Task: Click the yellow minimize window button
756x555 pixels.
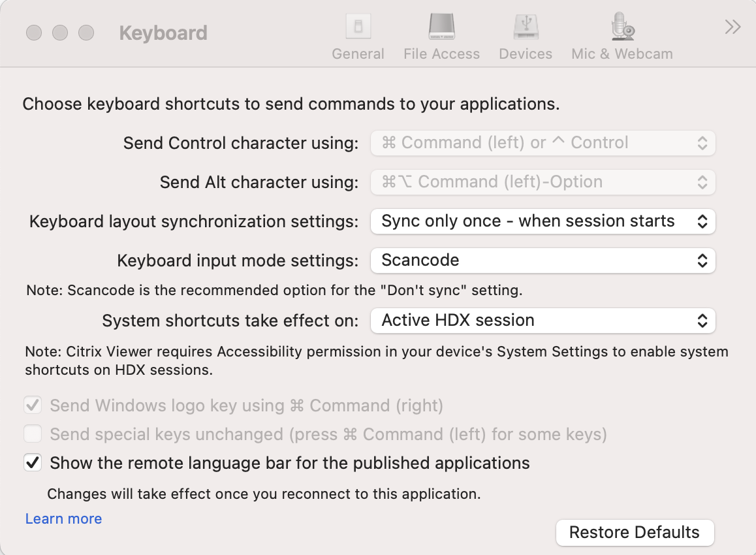Action: (60, 33)
